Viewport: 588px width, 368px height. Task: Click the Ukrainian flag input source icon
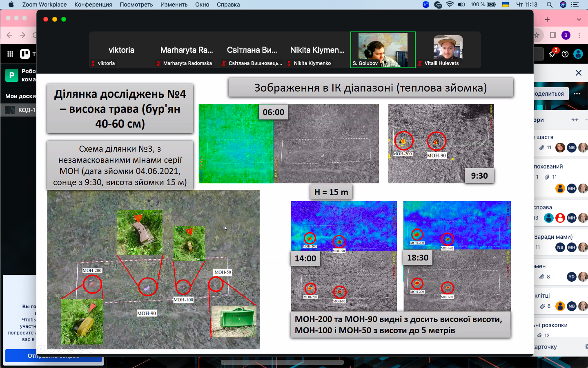505,4
